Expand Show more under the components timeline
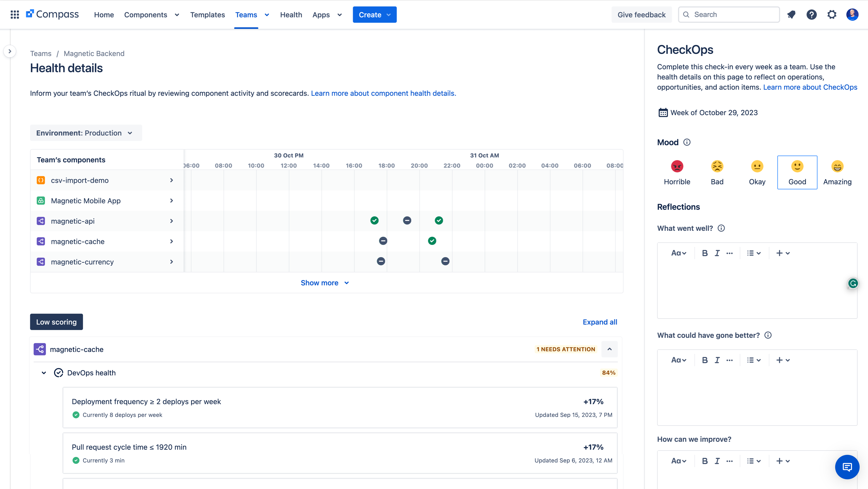 click(x=324, y=282)
